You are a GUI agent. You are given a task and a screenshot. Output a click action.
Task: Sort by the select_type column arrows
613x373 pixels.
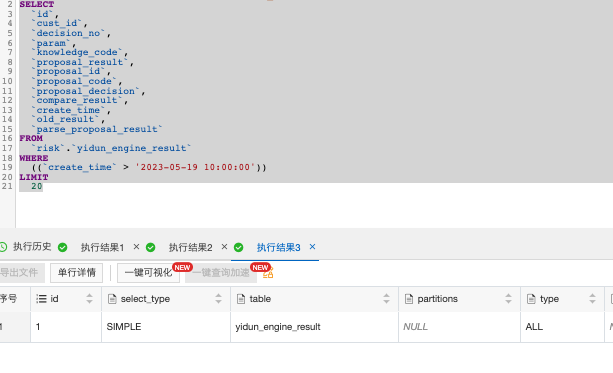pos(218,299)
